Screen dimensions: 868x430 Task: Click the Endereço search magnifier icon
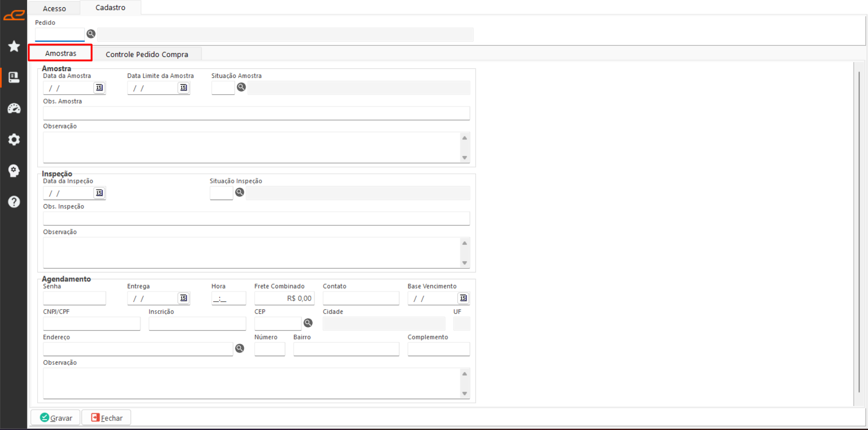(x=240, y=348)
